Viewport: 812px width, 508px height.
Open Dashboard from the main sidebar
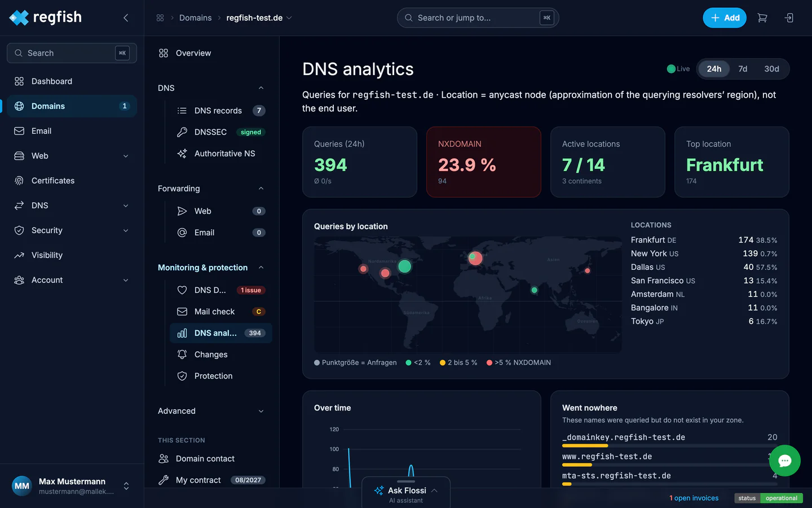pyautogui.click(x=72, y=81)
